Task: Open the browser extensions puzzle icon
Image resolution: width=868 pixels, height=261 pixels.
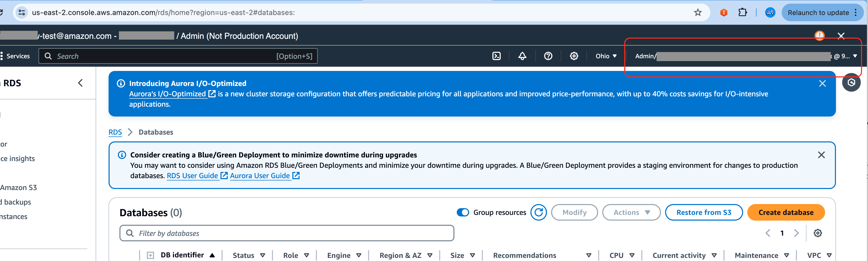Action: coord(742,12)
